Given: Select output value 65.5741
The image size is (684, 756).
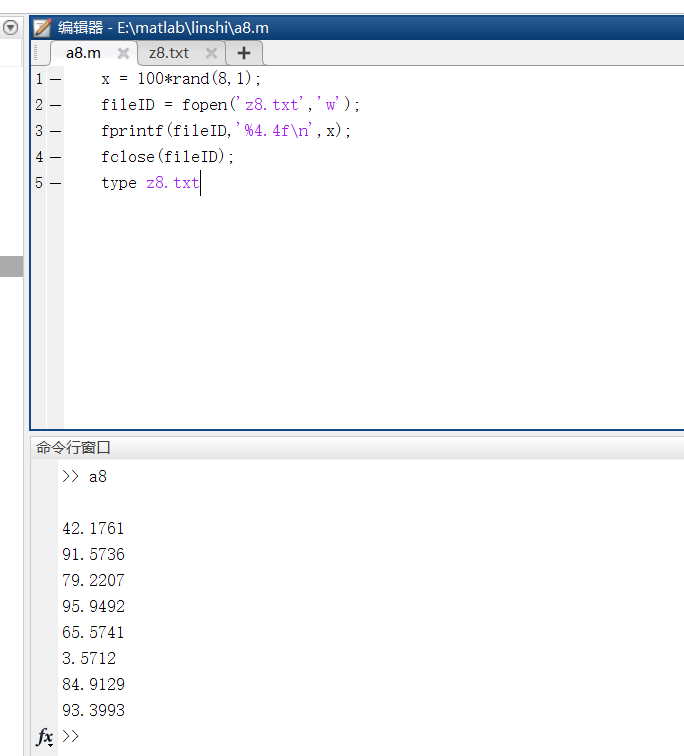Looking at the screenshot, I should (93, 633).
